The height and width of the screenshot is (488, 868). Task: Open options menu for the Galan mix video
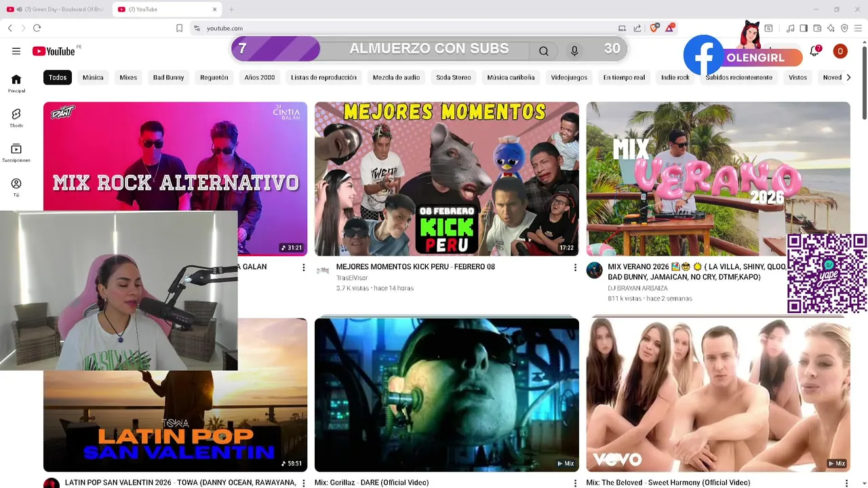coord(303,268)
